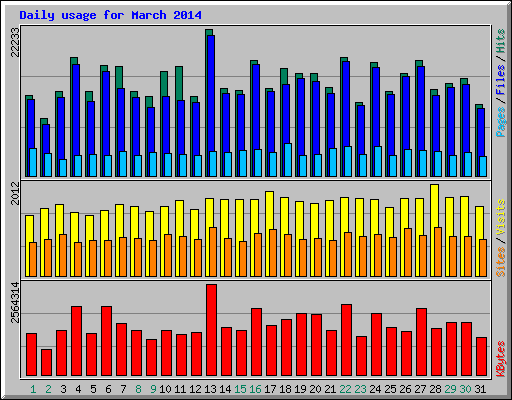The height and width of the screenshot is (400, 512).
Task: Click the 2564314 axis value label
Action: (15, 303)
